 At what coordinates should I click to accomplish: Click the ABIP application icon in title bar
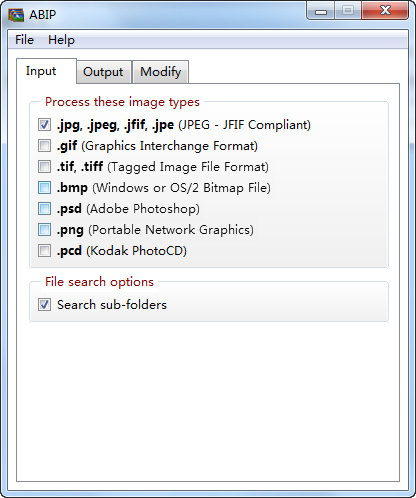click(16, 15)
